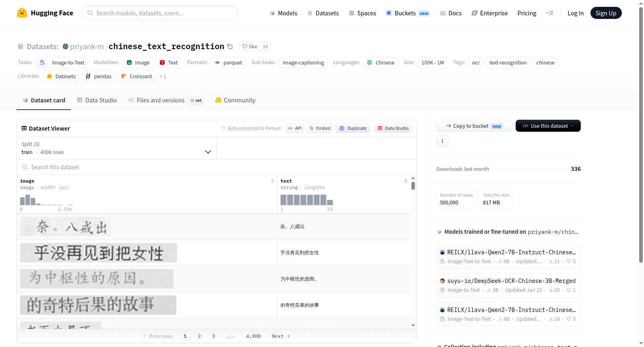644x347 pixels.
Task: Click the Search this dataset field
Action: point(217,167)
